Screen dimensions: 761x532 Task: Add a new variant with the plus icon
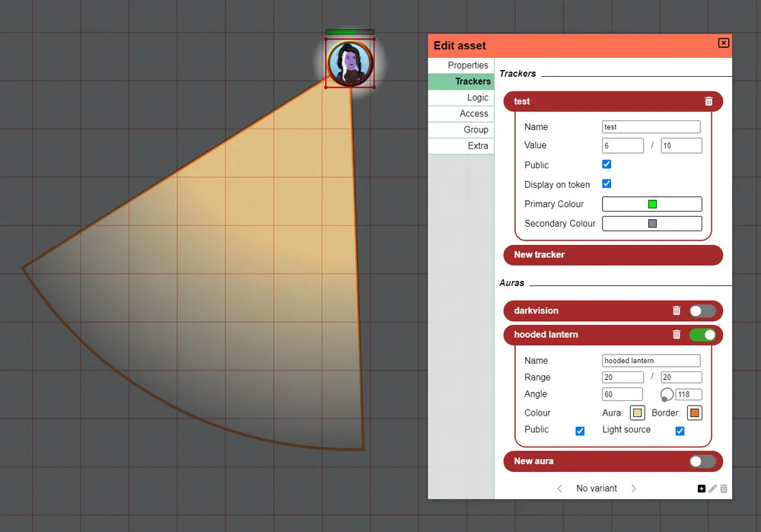pos(702,488)
